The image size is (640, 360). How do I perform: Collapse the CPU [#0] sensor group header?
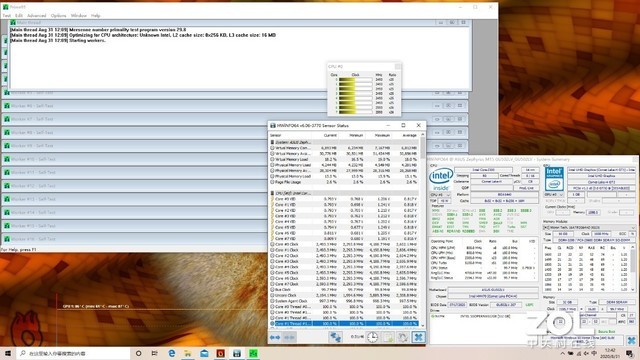[344, 193]
